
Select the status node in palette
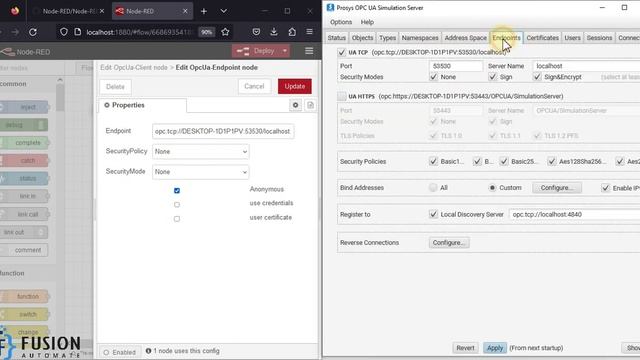click(x=24, y=178)
